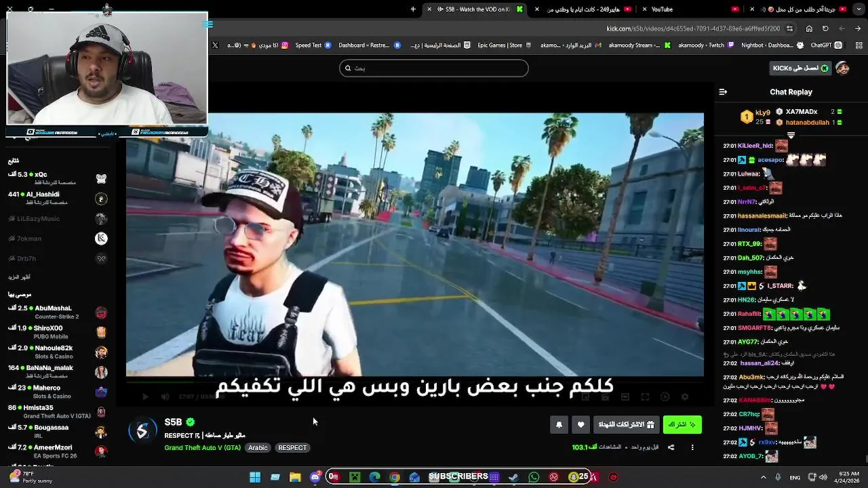Open the Speed Test bookmark

click(x=313, y=45)
